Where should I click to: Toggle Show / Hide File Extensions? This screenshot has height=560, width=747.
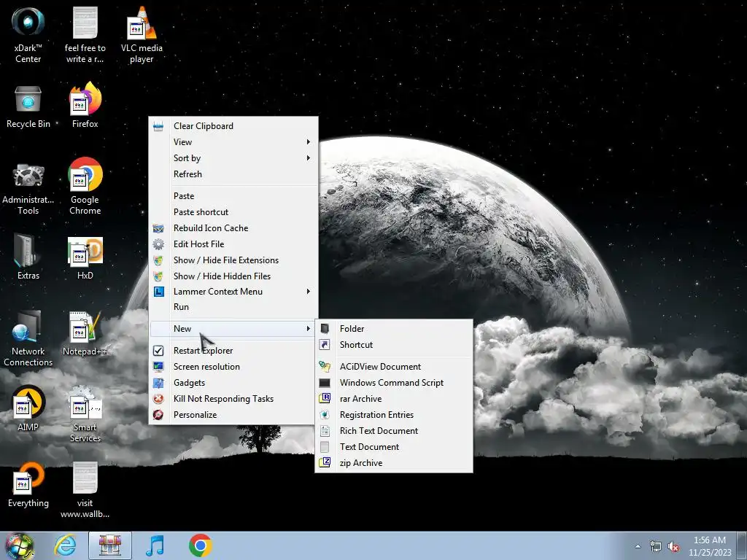pyautogui.click(x=233, y=260)
